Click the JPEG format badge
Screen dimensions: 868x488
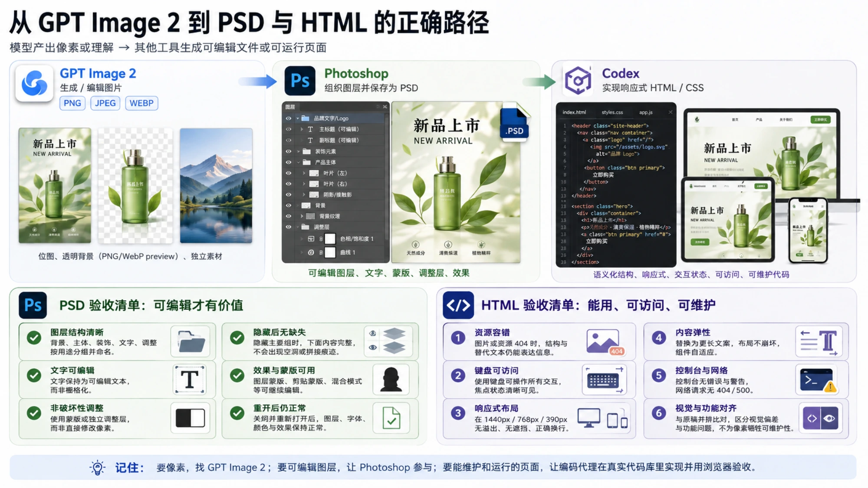[x=105, y=103]
